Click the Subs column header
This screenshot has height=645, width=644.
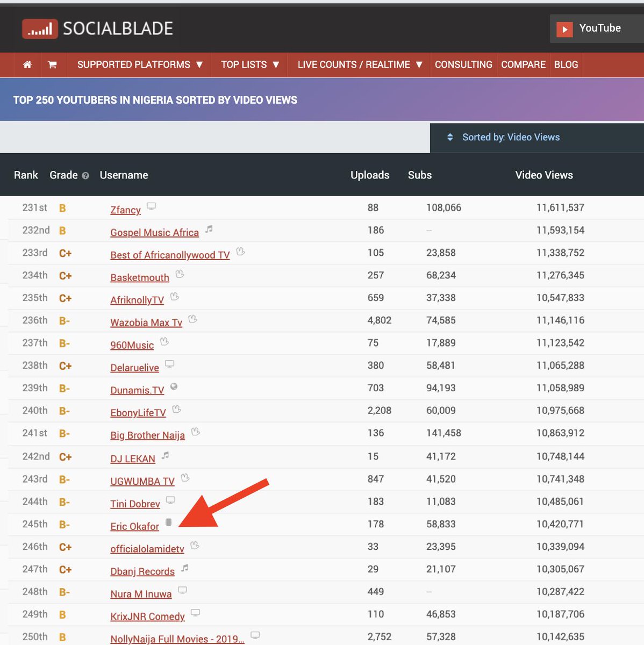420,175
